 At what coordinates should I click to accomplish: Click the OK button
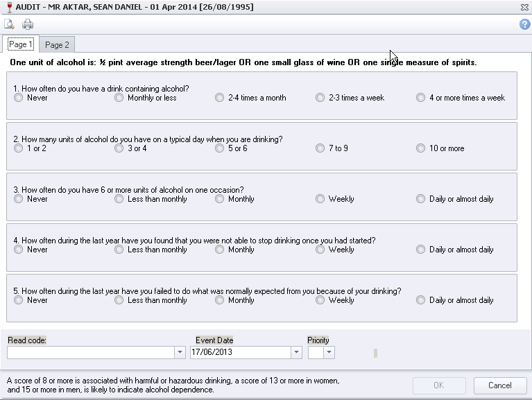click(438, 385)
